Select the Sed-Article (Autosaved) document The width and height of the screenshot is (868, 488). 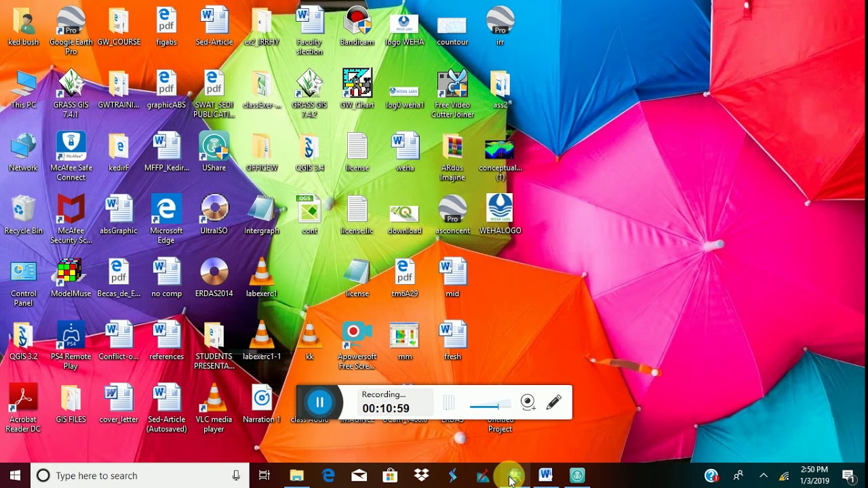pos(167,409)
